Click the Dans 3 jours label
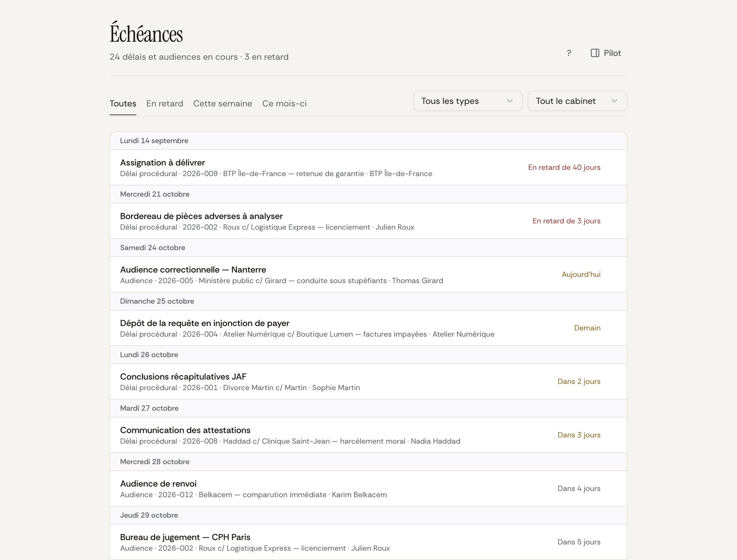737x560 pixels. point(579,435)
